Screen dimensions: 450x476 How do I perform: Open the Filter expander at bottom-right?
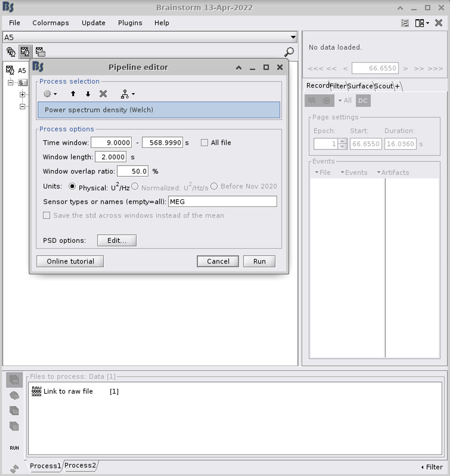[x=432, y=467]
